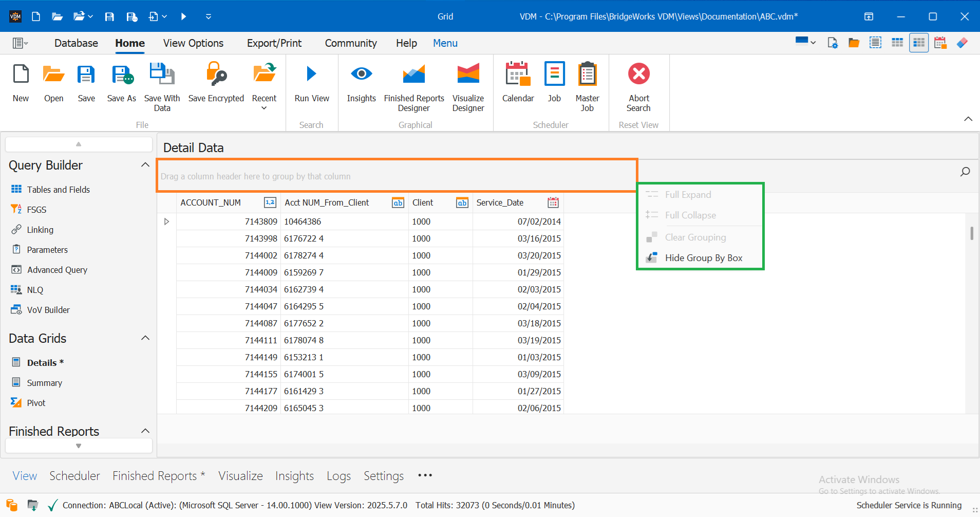Collapse the Query Builder panel
Screen dimensions: 980x517
(145, 164)
